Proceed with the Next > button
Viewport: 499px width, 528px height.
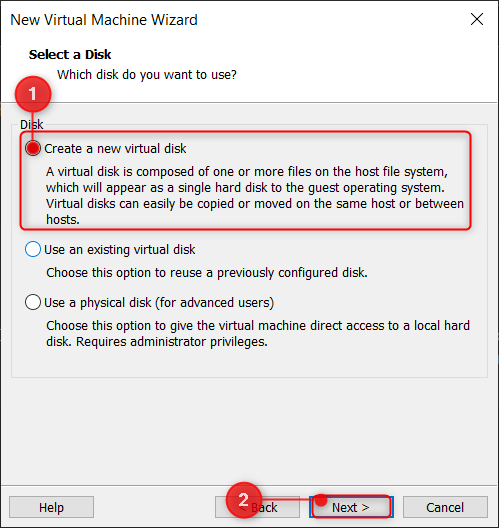(351, 507)
